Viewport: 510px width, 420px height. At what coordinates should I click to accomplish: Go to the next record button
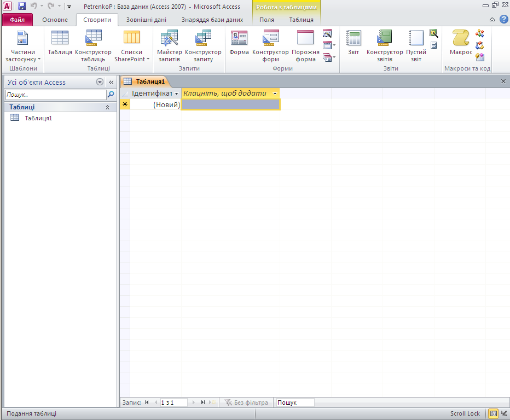[x=194, y=402]
